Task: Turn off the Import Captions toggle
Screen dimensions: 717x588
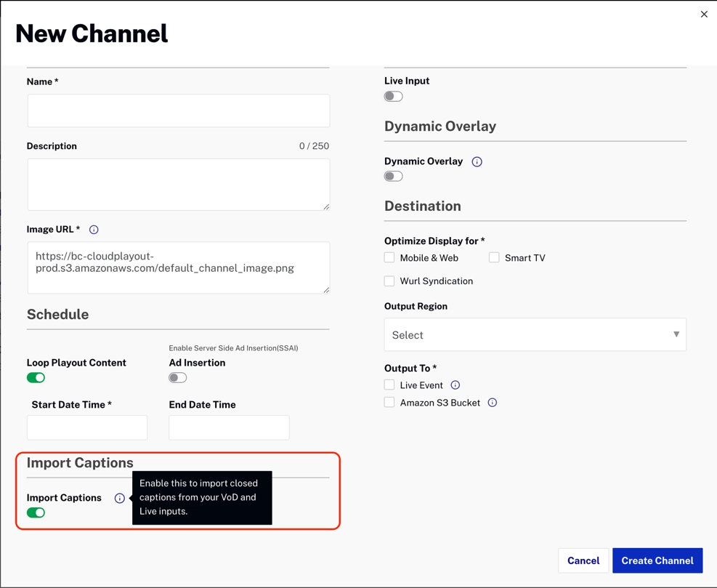Action: pos(36,512)
